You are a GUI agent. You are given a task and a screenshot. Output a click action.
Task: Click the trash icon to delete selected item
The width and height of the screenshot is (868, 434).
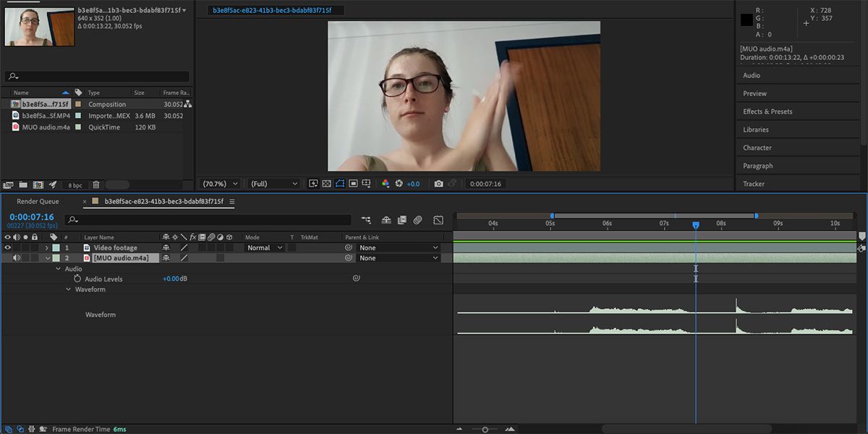click(x=95, y=184)
